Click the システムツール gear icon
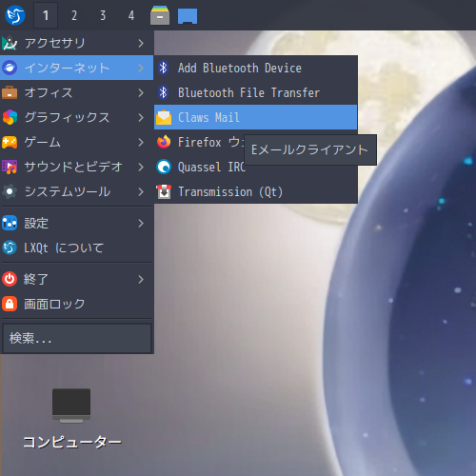 pyautogui.click(x=10, y=191)
